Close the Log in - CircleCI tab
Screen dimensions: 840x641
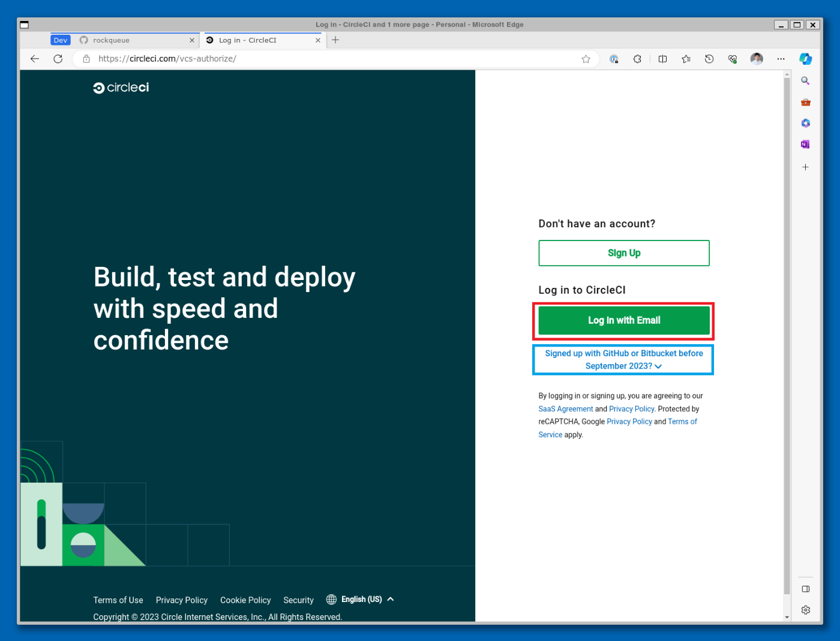pos(318,40)
